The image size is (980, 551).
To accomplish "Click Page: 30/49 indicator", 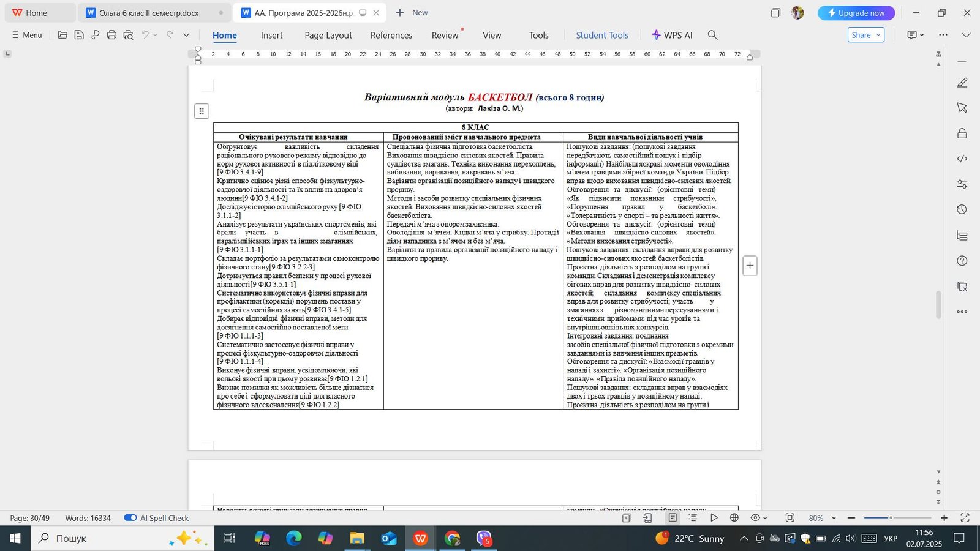I will (x=30, y=518).
